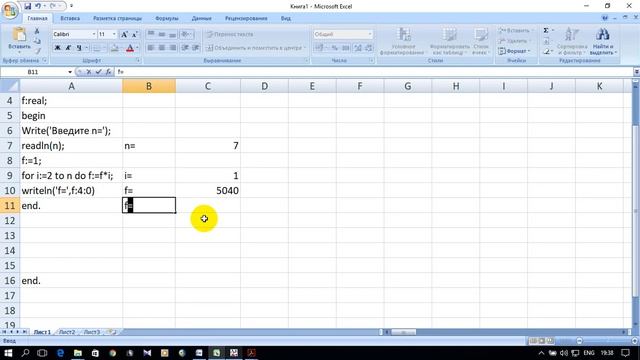This screenshot has height=360, width=640.
Task: Open the Данные ribbon tab
Action: (201, 18)
